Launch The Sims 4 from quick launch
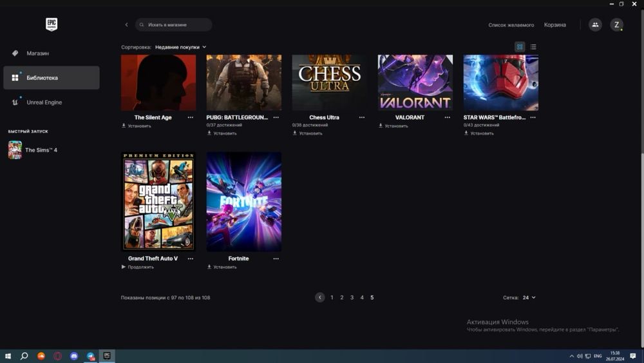Screen dimensions: 644x363 [33, 150]
